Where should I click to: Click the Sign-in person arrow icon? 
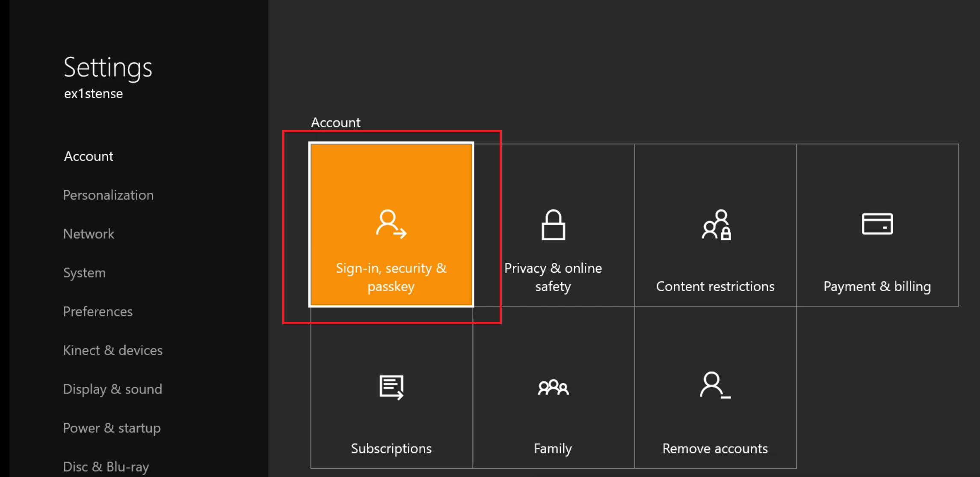391,224
